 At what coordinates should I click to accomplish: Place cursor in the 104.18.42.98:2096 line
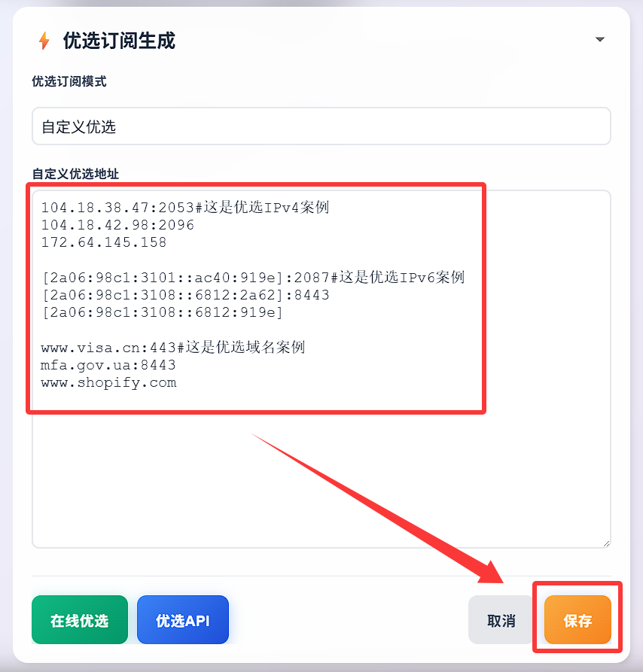[x=117, y=225]
